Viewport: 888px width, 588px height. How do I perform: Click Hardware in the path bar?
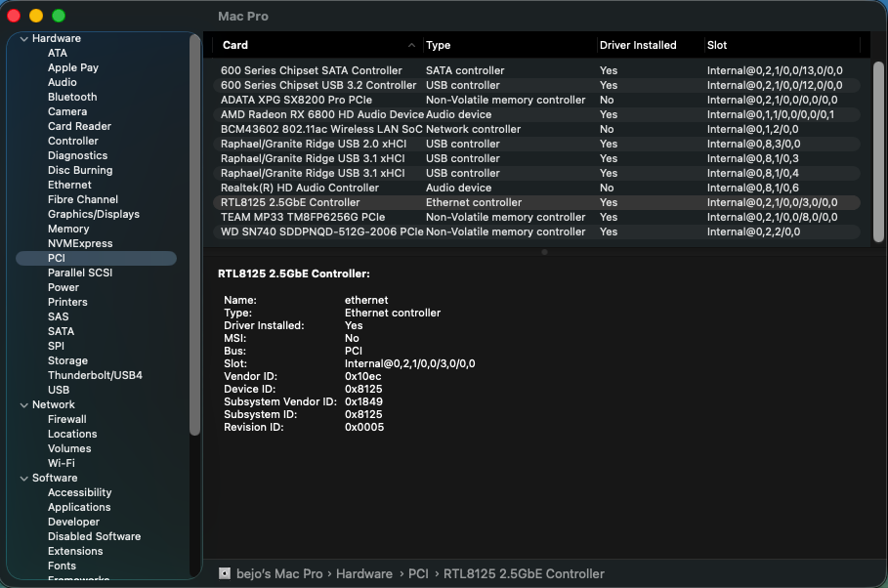364,574
